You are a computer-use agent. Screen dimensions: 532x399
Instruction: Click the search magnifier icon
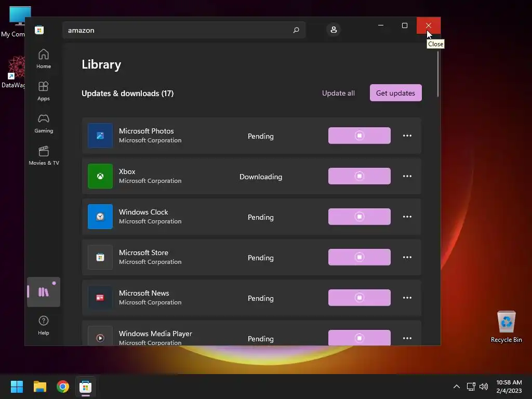tap(296, 30)
